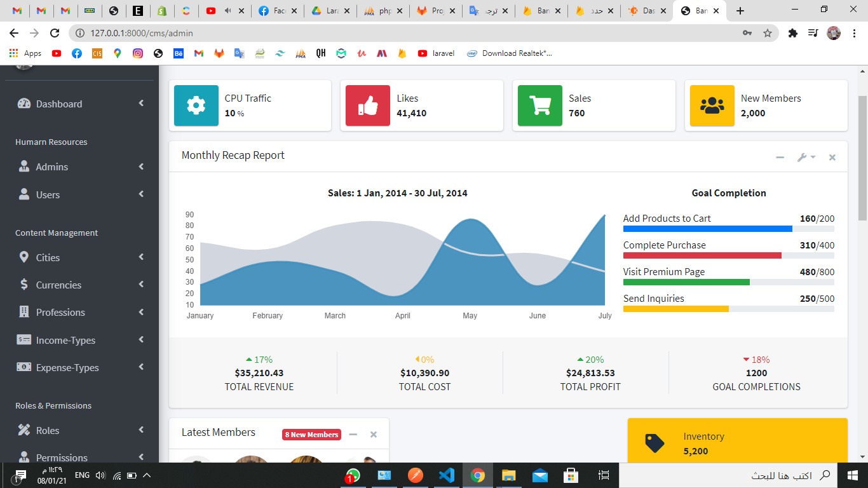This screenshot has height=488, width=868.
Task: Click the 8 New Members badge
Action: click(311, 435)
